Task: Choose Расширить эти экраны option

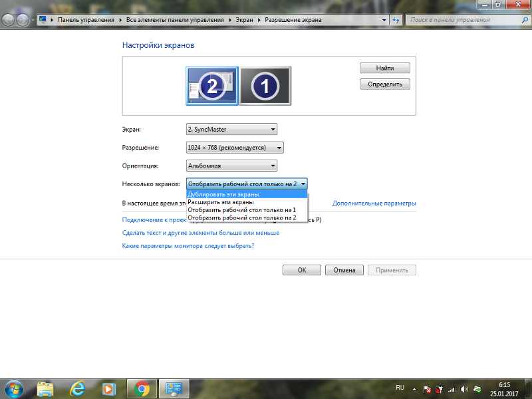Action: (247, 202)
